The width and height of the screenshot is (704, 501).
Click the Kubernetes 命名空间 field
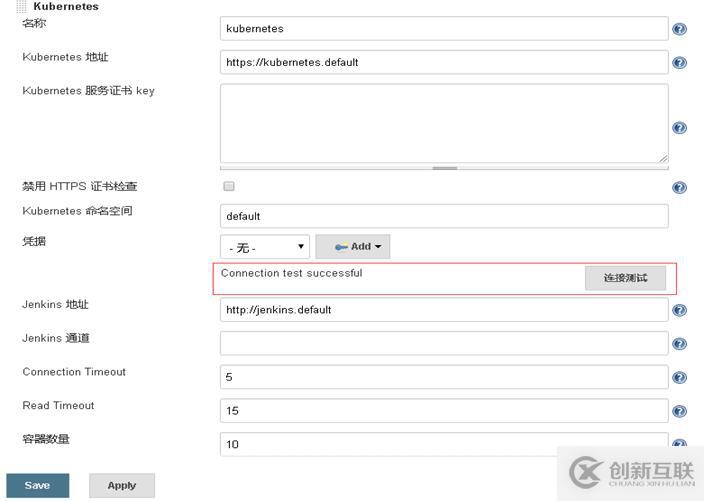tap(444, 216)
